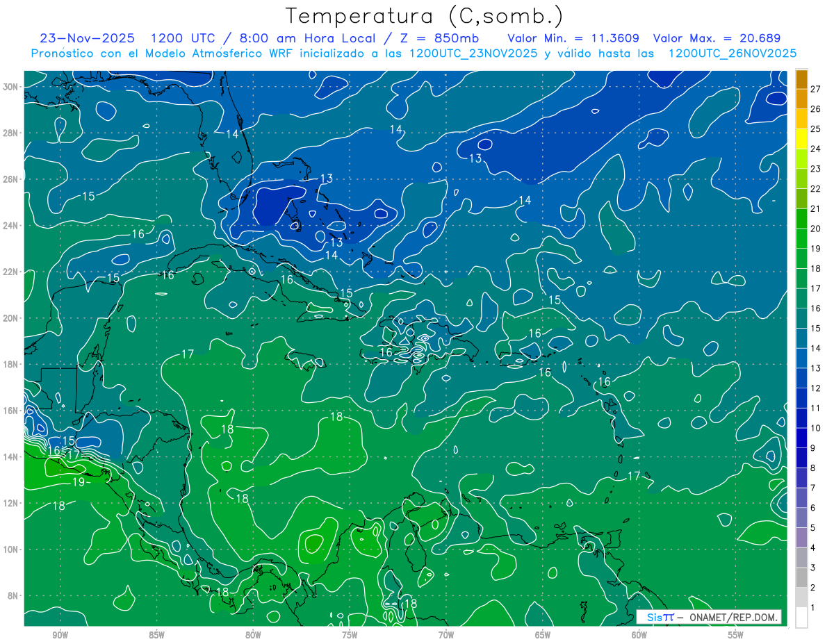834x644 pixels.
Task: Click the 75W longitude label
Action: point(350,635)
